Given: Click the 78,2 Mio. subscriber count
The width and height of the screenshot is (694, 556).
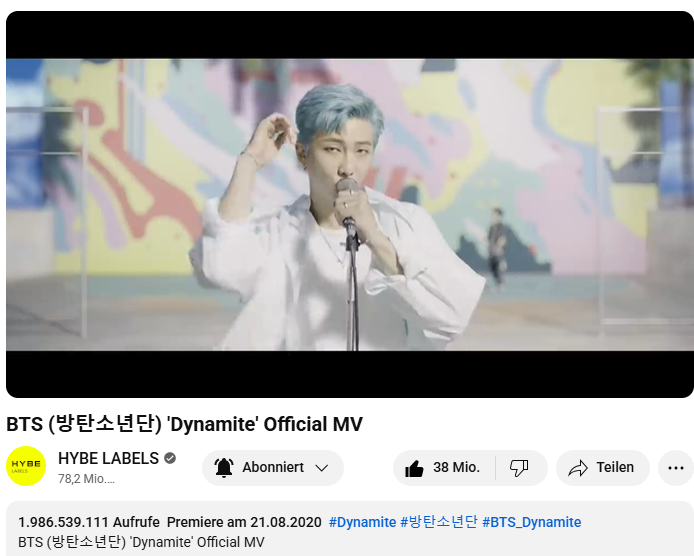Looking at the screenshot, I should [86, 479].
